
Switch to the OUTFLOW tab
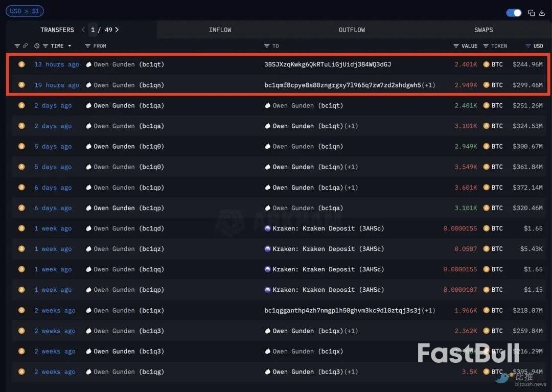352,30
